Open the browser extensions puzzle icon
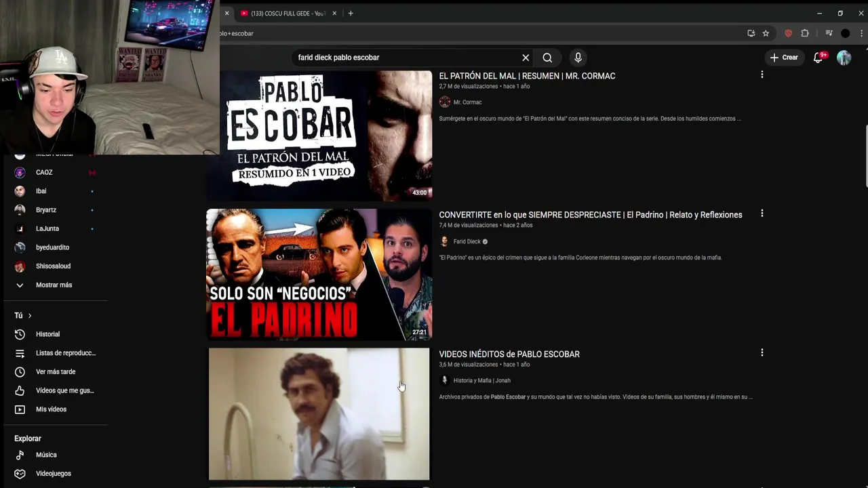This screenshot has height=488, width=868. tap(805, 33)
